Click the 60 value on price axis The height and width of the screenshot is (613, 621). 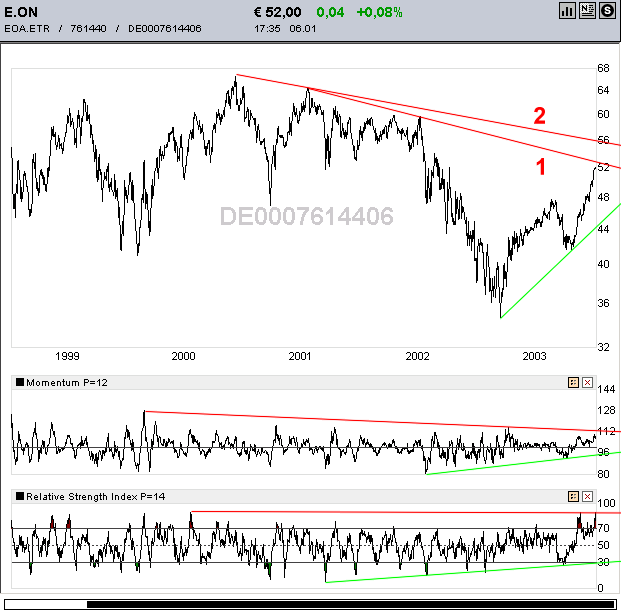pos(603,114)
